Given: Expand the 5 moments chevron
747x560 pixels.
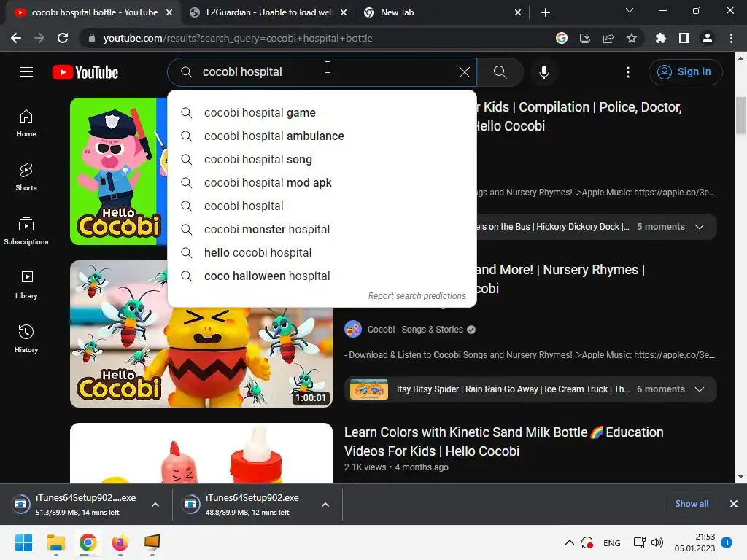Looking at the screenshot, I should (x=700, y=227).
